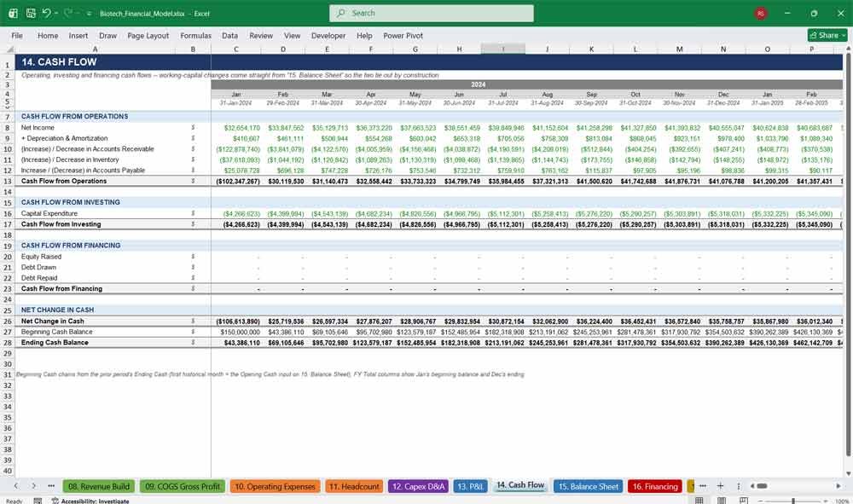Screen dimensions: 853x504
Task: Click the leading sheet tabs ellipsis
Action: [x=51, y=486]
